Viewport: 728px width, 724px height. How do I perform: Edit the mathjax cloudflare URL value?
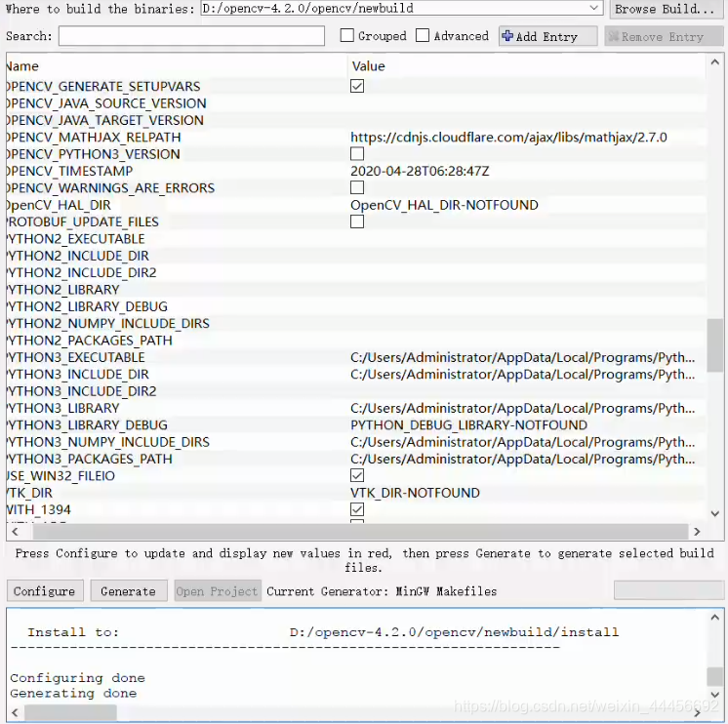pos(508,138)
